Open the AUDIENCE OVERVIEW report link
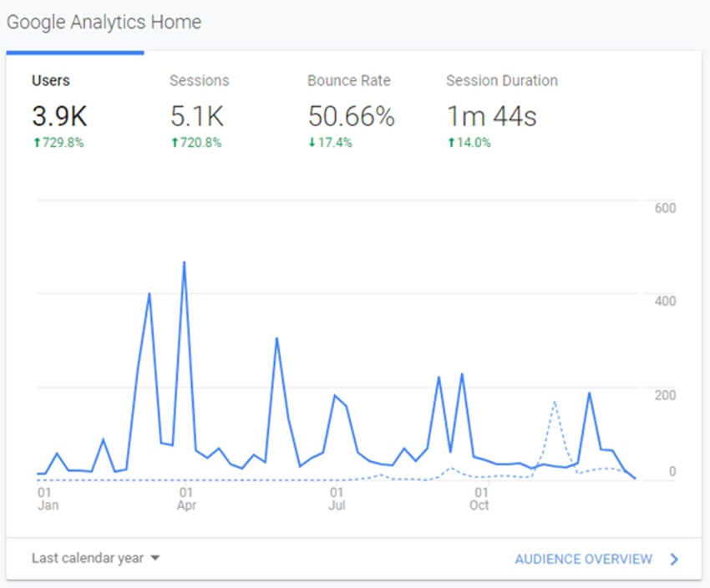This screenshot has width=710, height=588. (x=583, y=559)
